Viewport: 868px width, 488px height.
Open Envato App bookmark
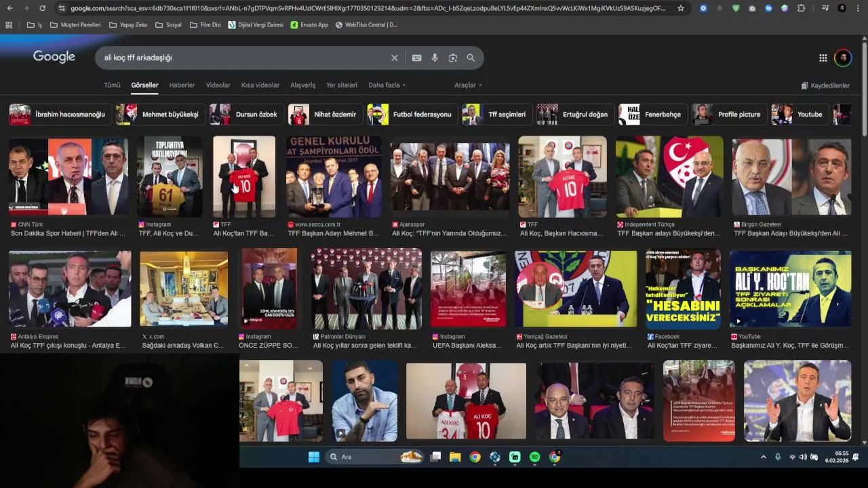309,25
